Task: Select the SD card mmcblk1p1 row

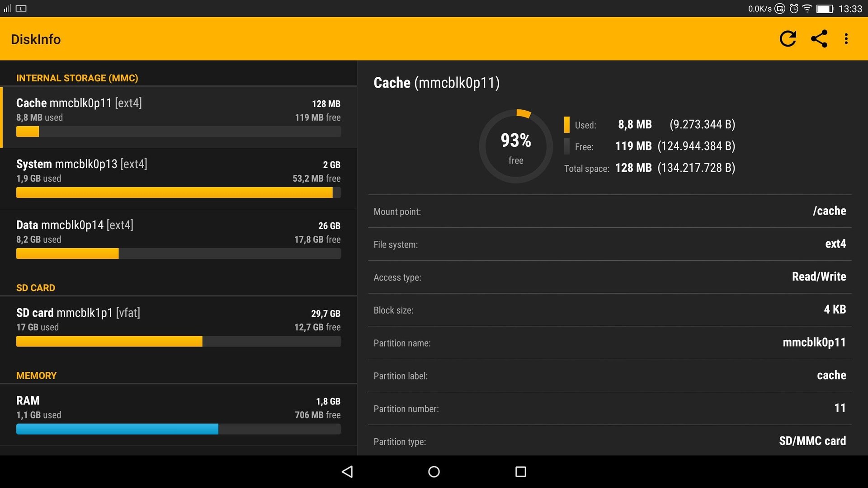Action: [179, 327]
